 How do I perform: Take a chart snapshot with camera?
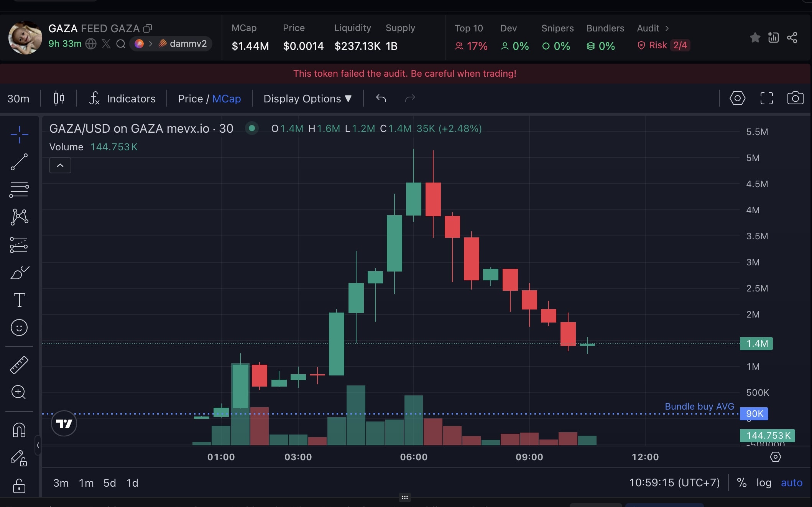[x=795, y=98]
